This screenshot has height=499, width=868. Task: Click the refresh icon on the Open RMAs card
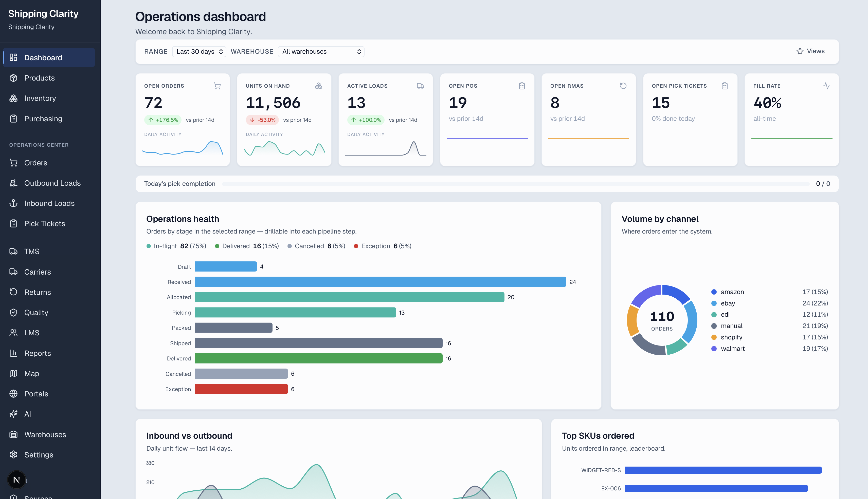coord(623,86)
